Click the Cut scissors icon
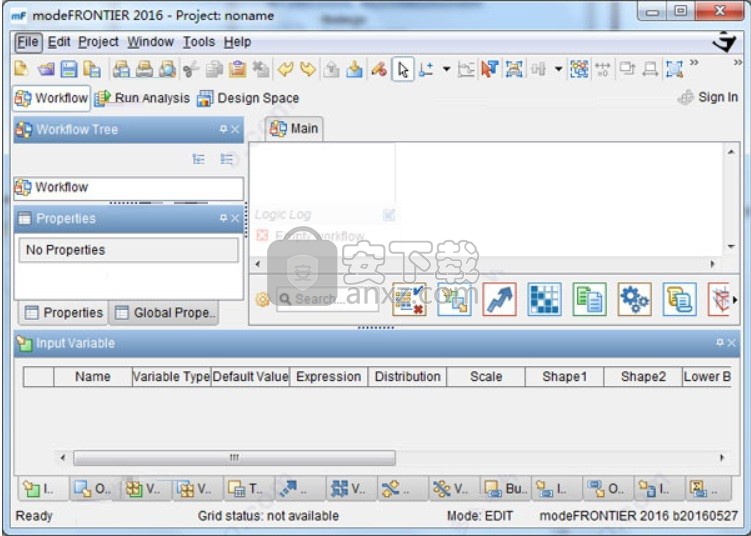The height and width of the screenshot is (536, 751). click(190, 69)
